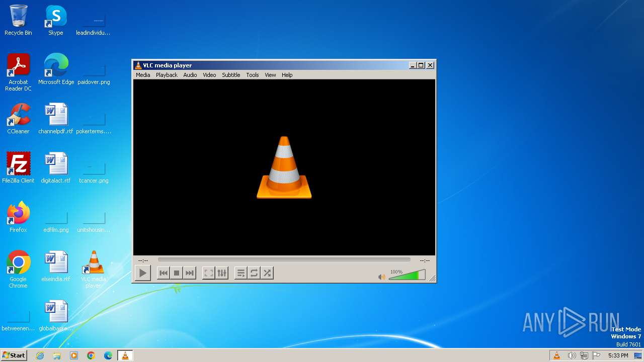Open the View menu
This screenshot has width=644, height=362.
(270, 75)
